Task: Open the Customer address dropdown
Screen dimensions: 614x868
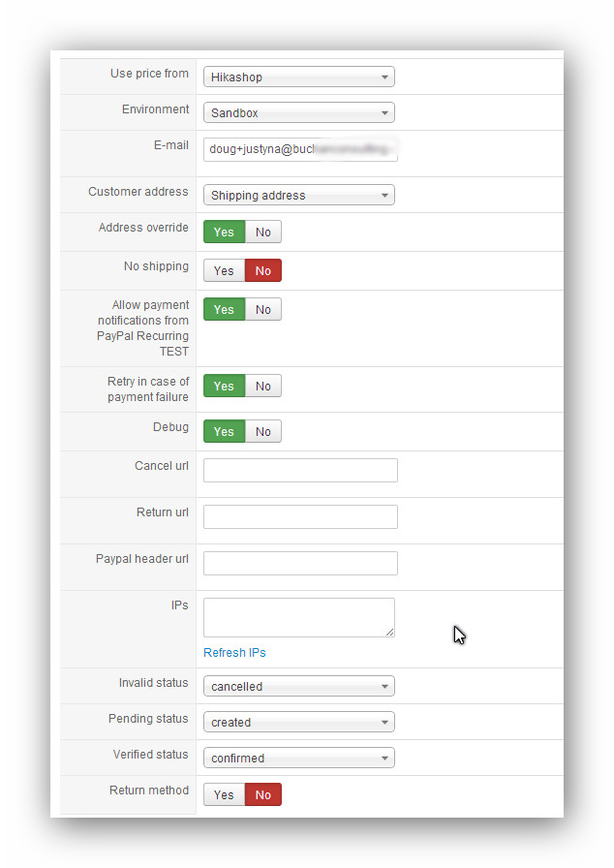Action: click(298, 195)
